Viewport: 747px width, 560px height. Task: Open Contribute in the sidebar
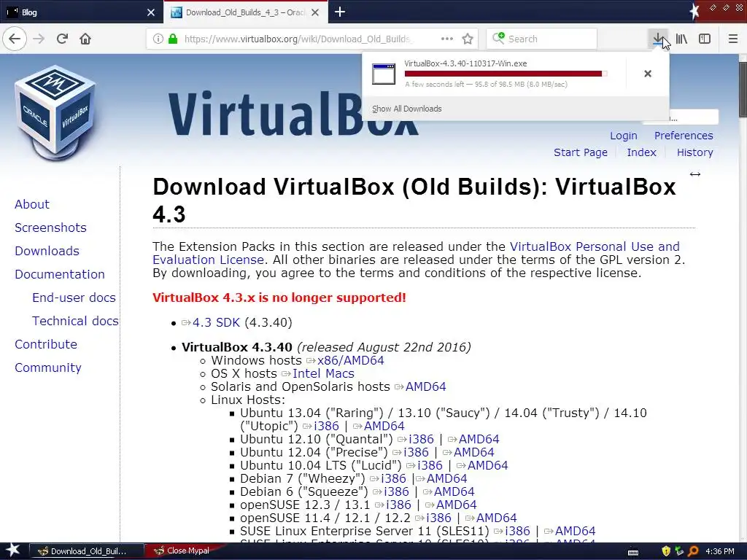click(46, 344)
